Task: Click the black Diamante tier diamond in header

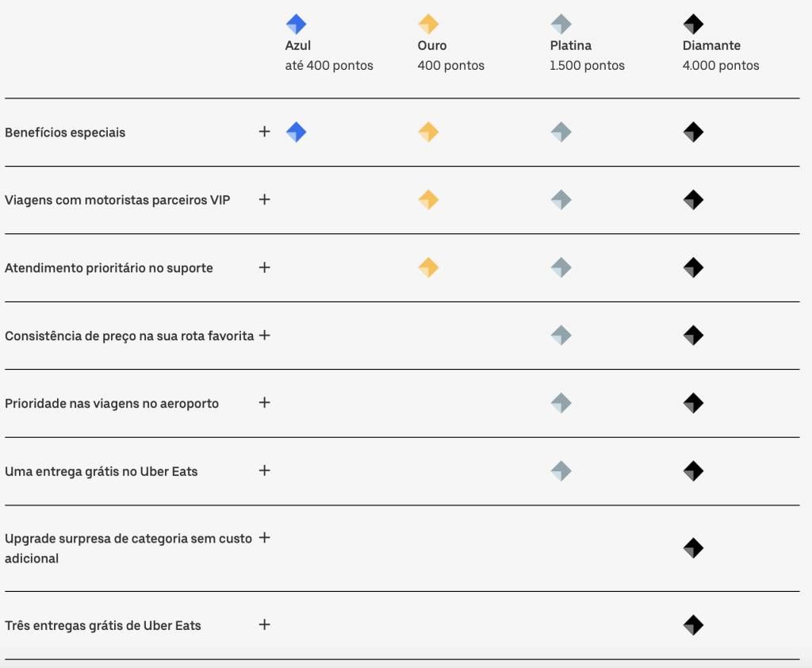Action: pyautogui.click(x=693, y=24)
